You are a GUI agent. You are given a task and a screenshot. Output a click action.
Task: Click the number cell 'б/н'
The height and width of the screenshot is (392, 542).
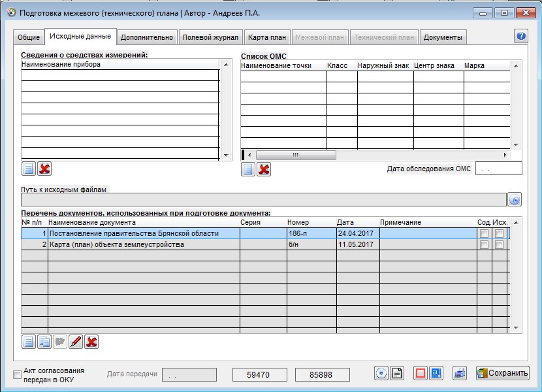pyautogui.click(x=311, y=244)
